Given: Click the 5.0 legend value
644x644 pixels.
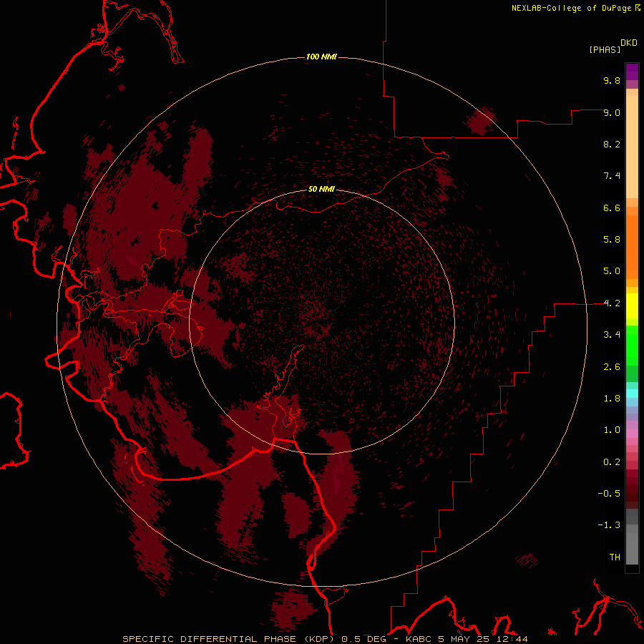Looking at the screenshot, I should (612, 271).
